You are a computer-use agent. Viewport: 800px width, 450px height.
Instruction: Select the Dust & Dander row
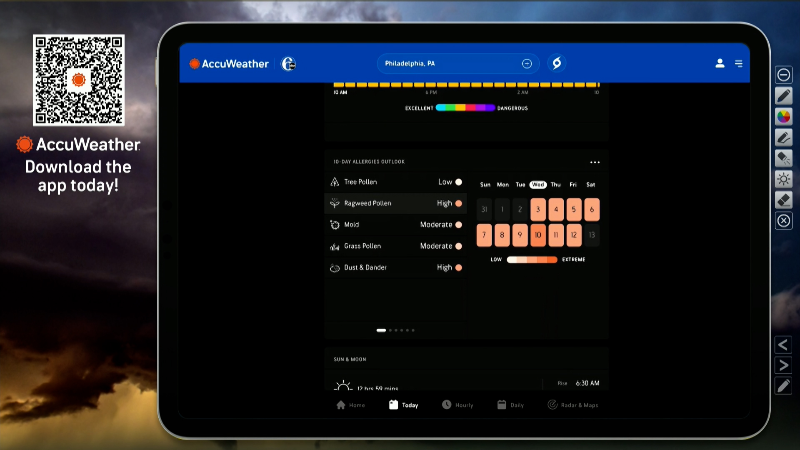[x=395, y=267]
